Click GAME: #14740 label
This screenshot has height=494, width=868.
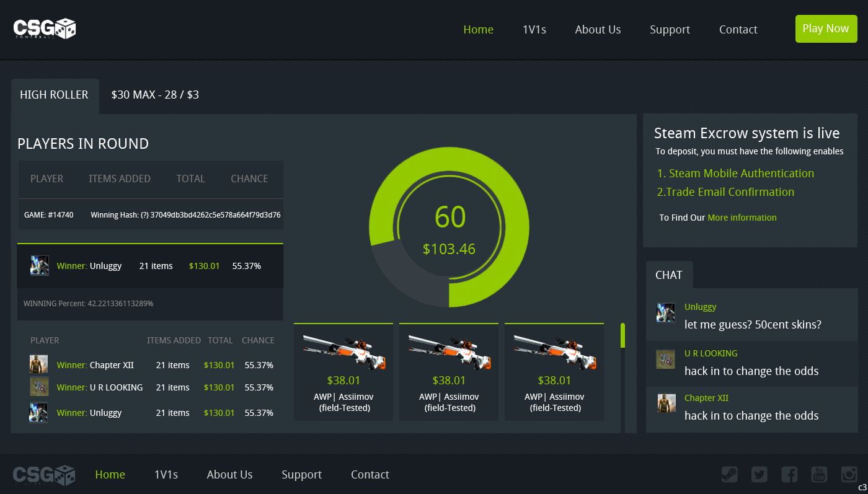pyautogui.click(x=49, y=215)
